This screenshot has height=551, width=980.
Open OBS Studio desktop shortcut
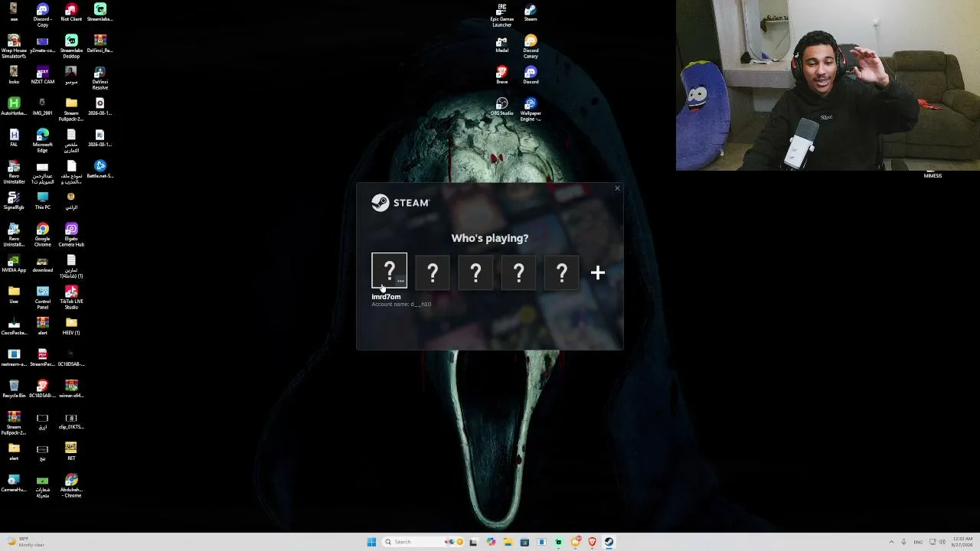501,106
